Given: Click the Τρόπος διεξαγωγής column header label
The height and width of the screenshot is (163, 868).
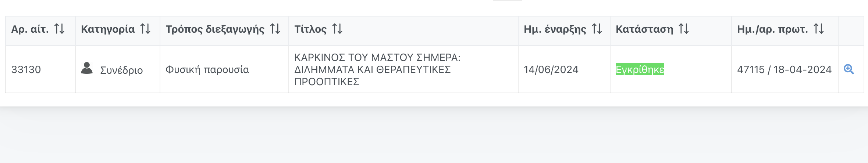Looking at the screenshot, I should [215, 29].
